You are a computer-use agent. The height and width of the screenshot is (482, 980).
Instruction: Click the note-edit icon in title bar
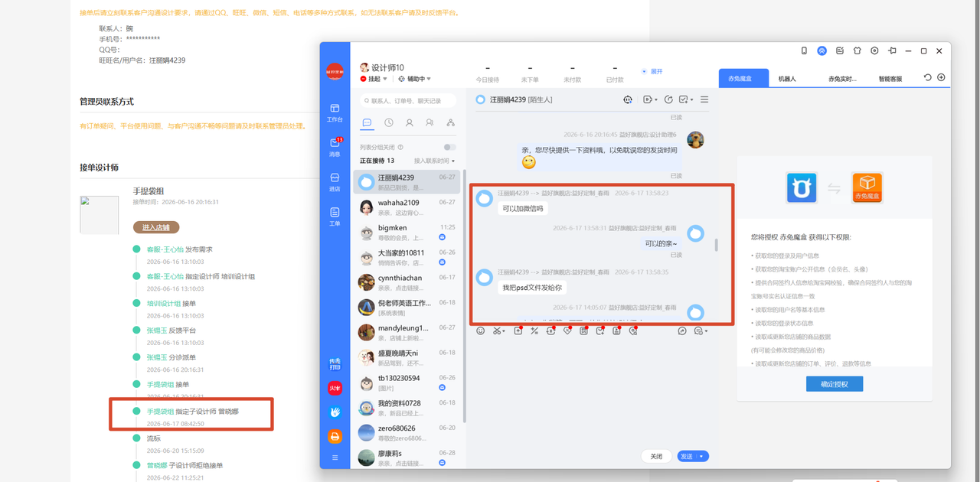coord(840,50)
